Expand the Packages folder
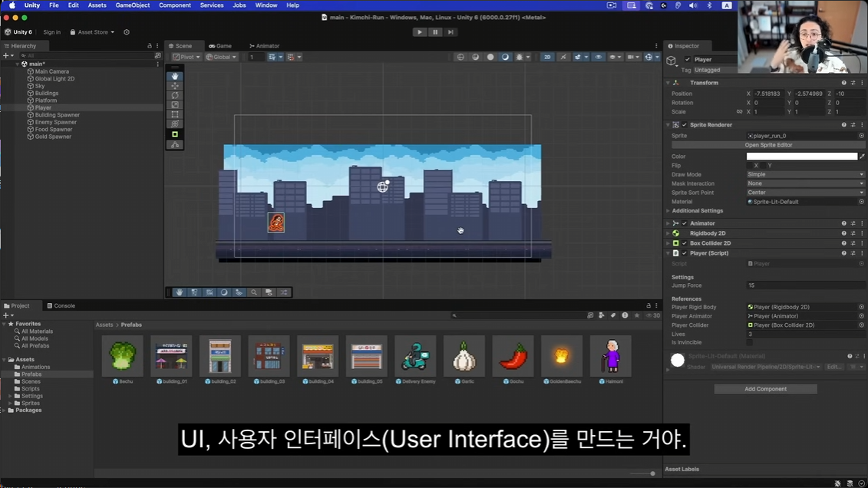The image size is (868, 488). point(5,411)
